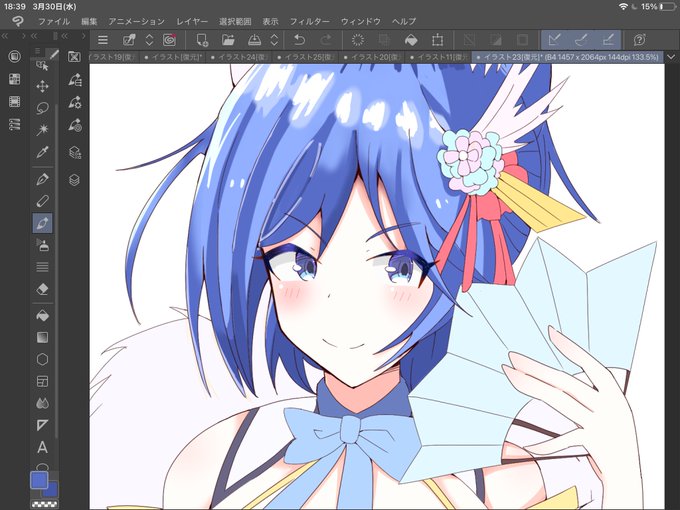Switch to the イラスト11 tab
Image resolution: width=680 pixels, height=510 pixels.
pyautogui.click(x=439, y=57)
